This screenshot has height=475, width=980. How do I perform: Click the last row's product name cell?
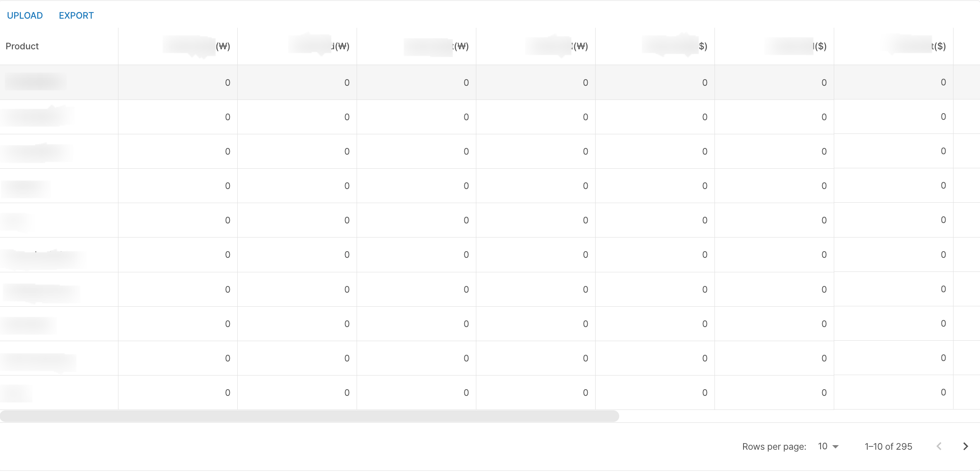(17, 393)
